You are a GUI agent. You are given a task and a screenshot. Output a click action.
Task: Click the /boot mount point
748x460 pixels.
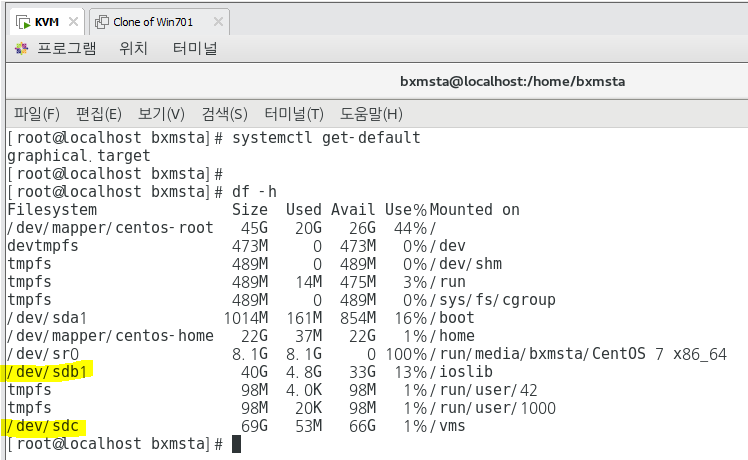click(452, 318)
